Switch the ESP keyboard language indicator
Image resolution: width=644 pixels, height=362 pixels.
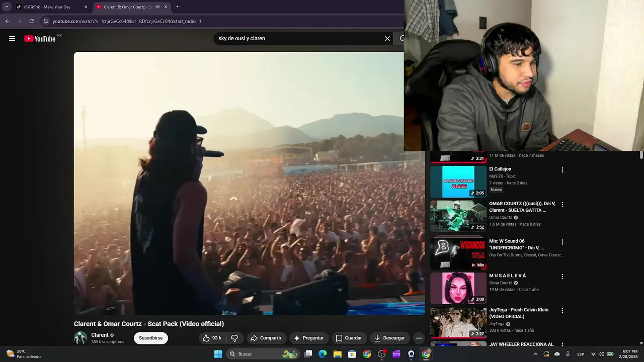[581, 354]
